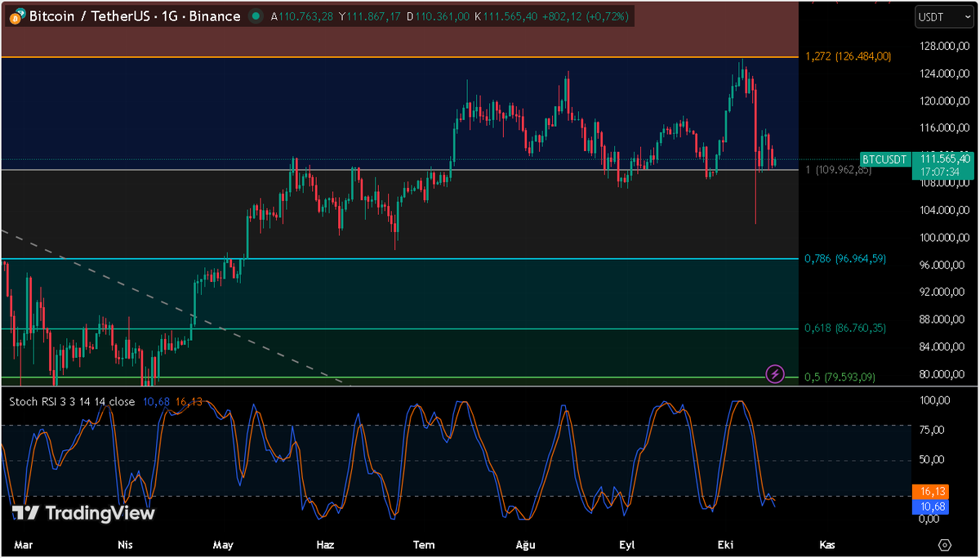This screenshot has width=980, height=558.
Task: Click price axis label 116.000,00
Action: tap(946, 128)
